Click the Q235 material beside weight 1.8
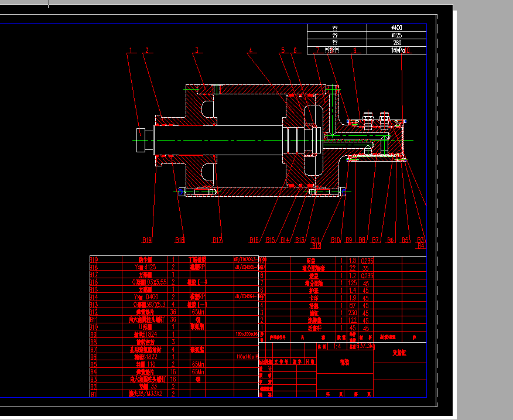Screen dimensions: 513x420 [x=367, y=261]
